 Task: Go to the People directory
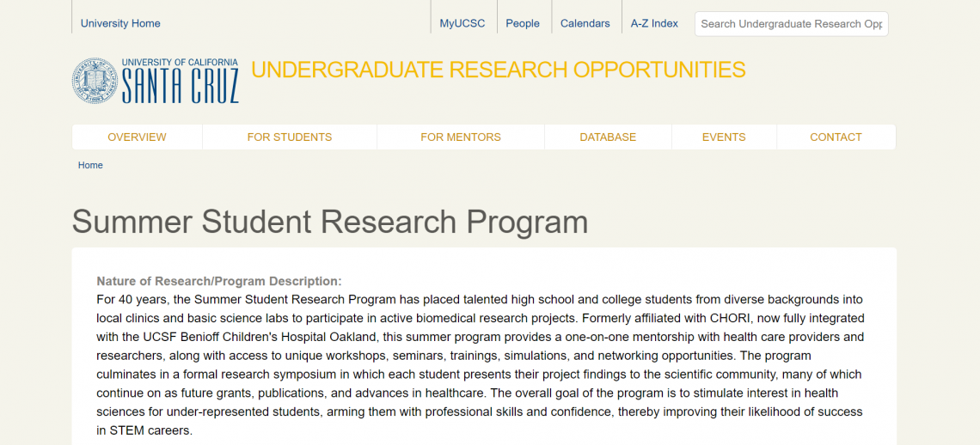523,23
